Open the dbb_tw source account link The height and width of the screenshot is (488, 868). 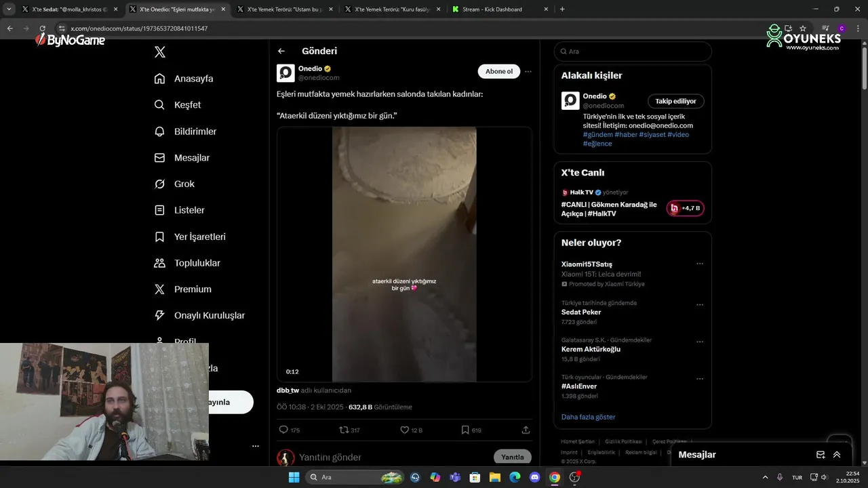(x=288, y=390)
